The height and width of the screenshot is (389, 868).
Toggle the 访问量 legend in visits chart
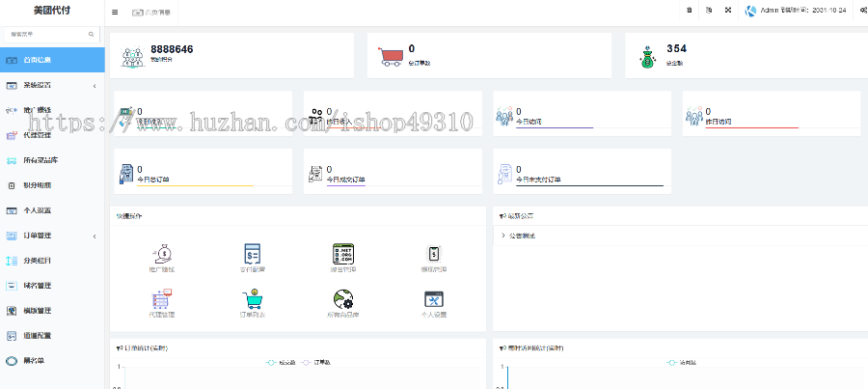click(682, 362)
